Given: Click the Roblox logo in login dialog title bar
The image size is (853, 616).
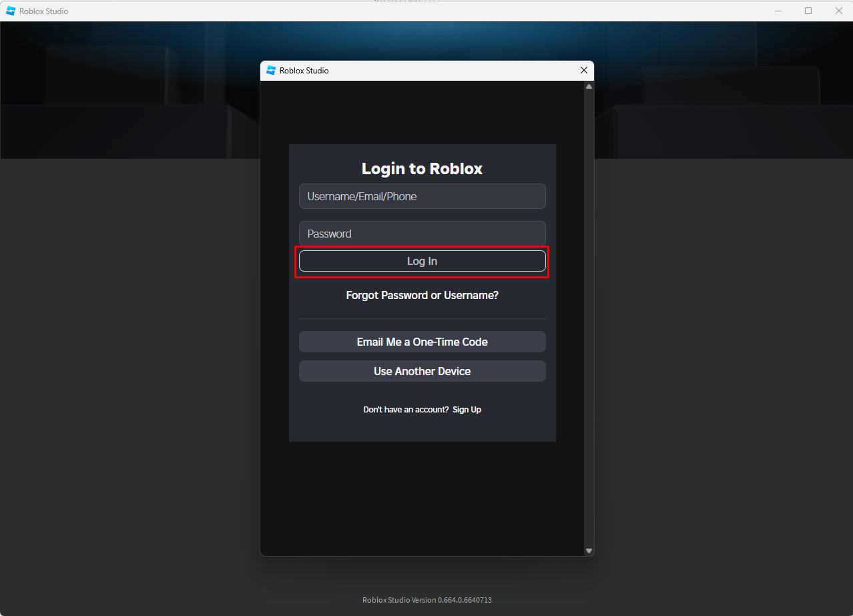Looking at the screenshot, I should [271, 71].
